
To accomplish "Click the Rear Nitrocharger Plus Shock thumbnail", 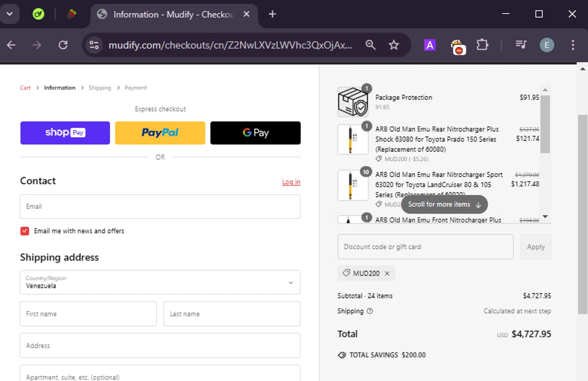I will pos(353,139).
